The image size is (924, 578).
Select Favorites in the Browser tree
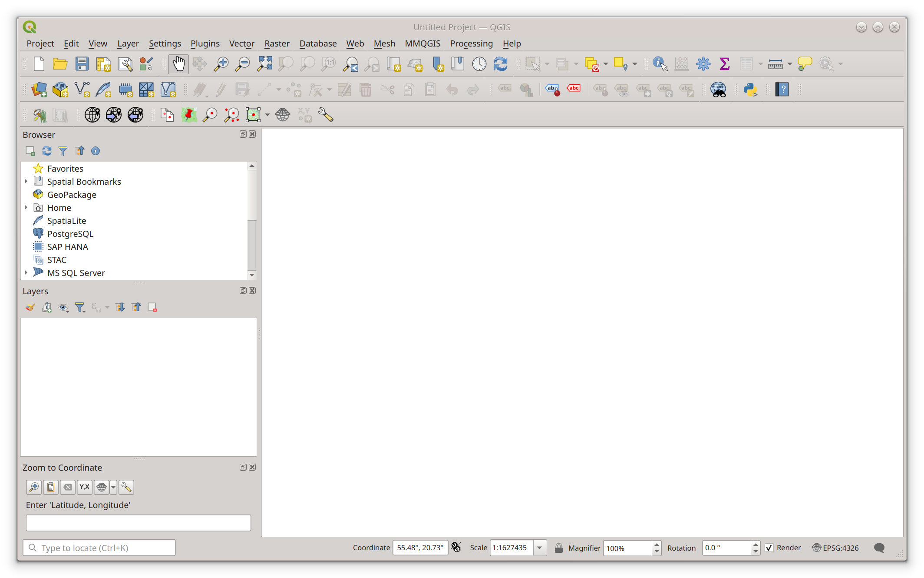(x=65, y=169)
